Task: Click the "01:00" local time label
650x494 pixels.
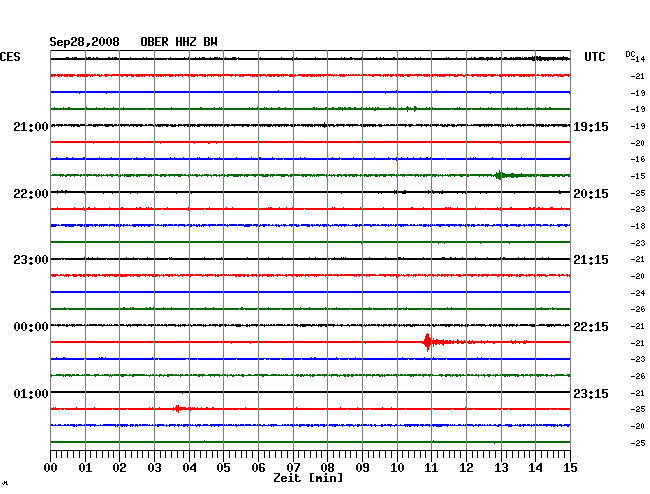Action: [x=31, y=393]
